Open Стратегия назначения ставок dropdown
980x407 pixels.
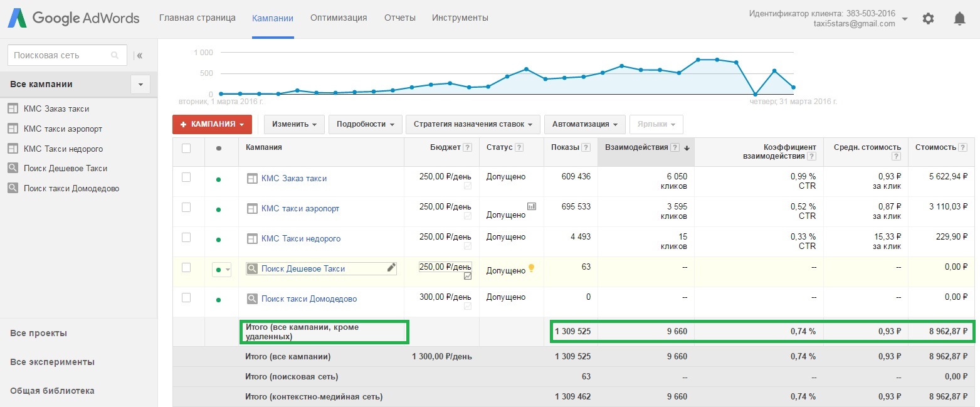(x=473, y=124)
